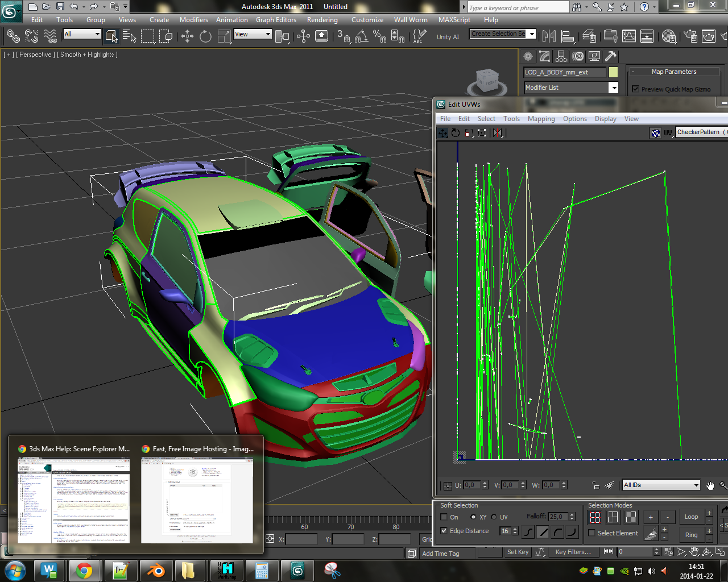Uncheck the Edge Distance checkbox
Viewport: 728px width, 582px height.
[444, 531]
